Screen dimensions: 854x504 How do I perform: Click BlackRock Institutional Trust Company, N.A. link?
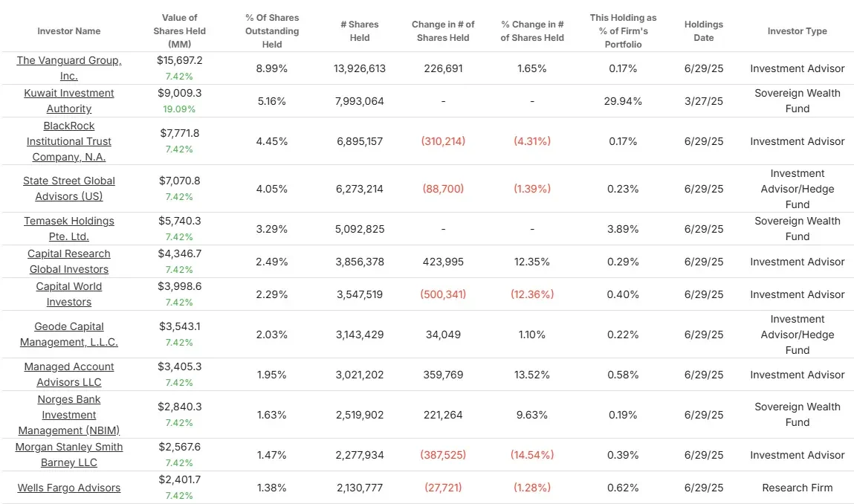(x=69, y=141)
